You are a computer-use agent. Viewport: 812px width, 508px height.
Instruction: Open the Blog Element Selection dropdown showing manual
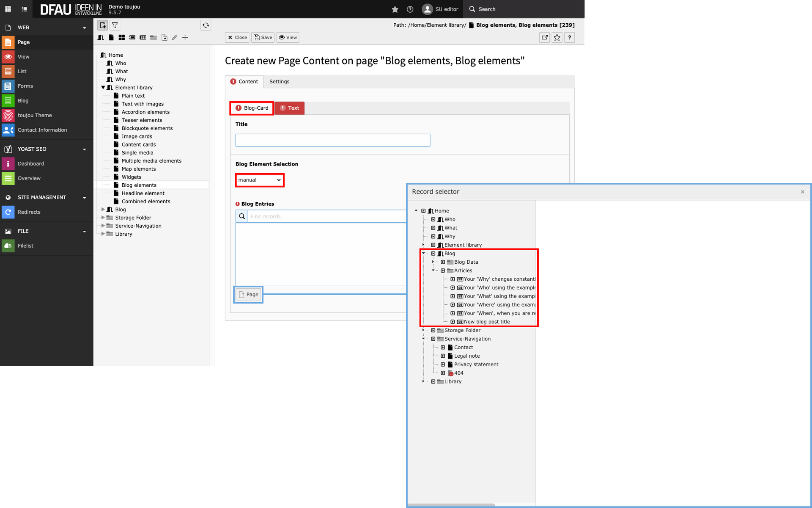(259, 180)
